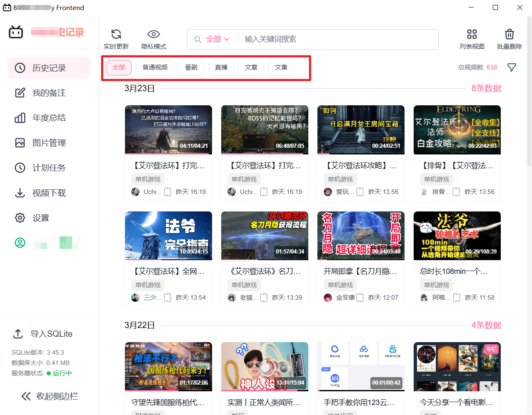The image size is (532, 415).
Task: Open video thumbnail with duration 04:11/04:21
Action: click(168, 129)
